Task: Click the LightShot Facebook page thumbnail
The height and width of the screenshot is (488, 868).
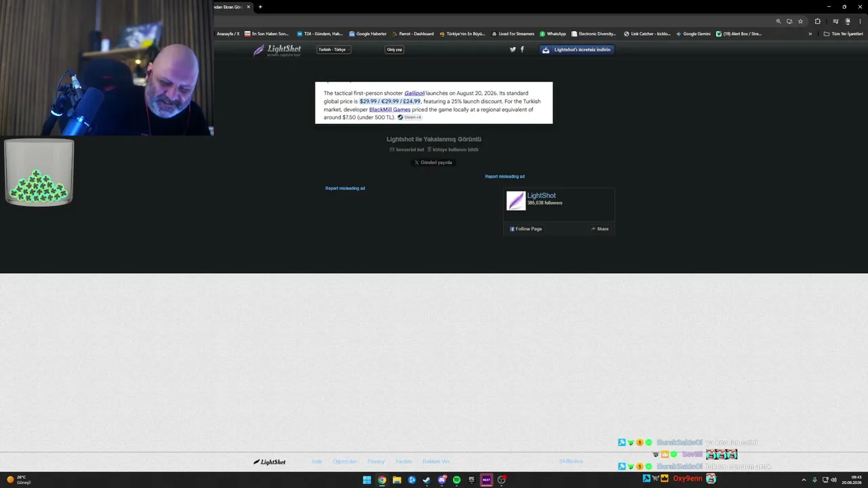Action: (516, 201)
